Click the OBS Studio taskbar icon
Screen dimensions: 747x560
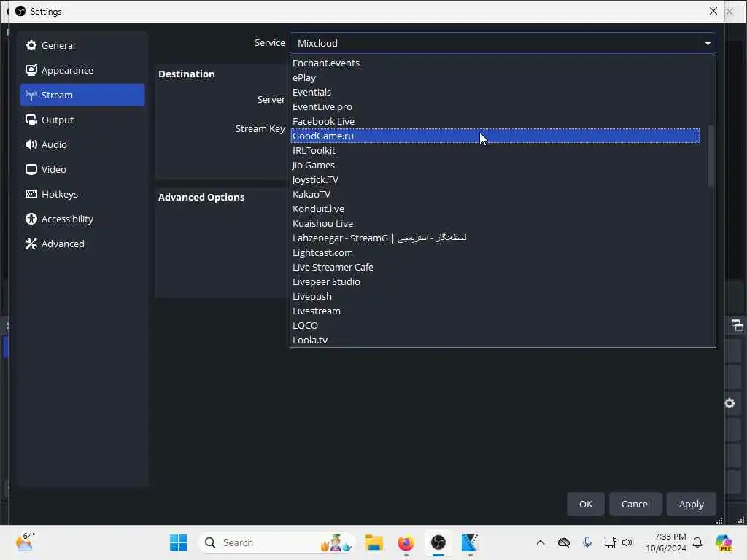tap(438, 542)
